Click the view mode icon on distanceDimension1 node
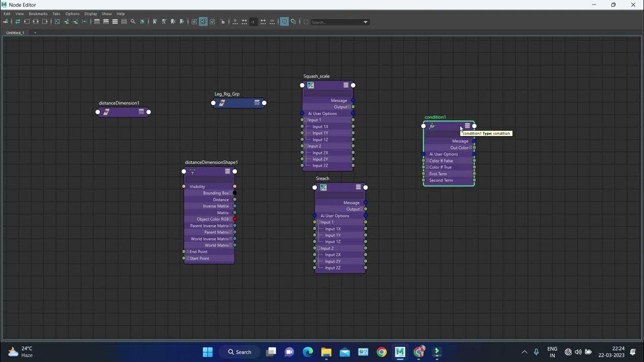Viewport: 644px width, 362px height. click(141, 112)
